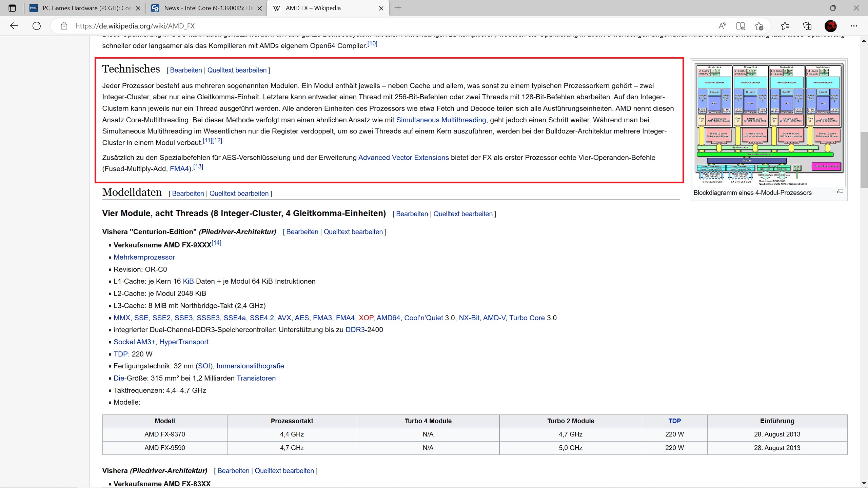Click the Sockel AM3+ link

[134, 342]
